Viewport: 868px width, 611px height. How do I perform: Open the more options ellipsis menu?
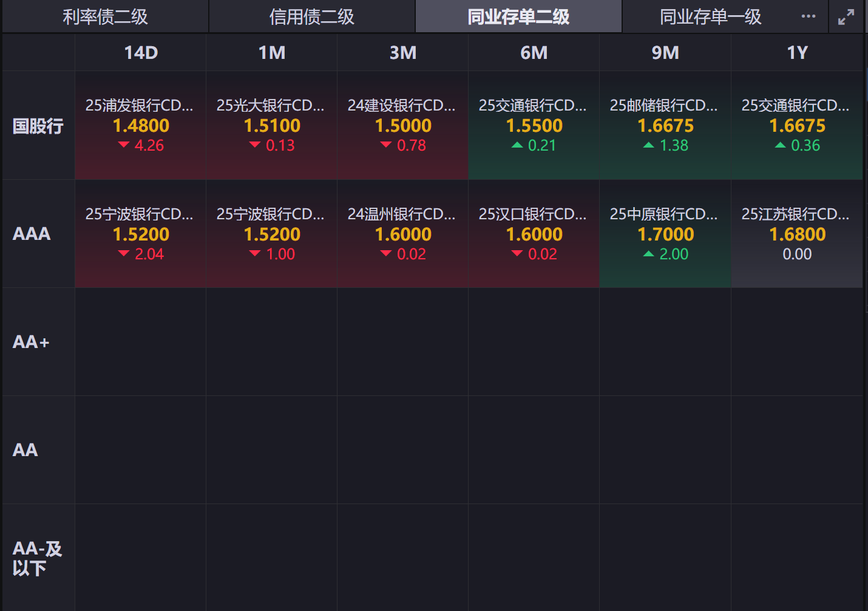point(808,16)
